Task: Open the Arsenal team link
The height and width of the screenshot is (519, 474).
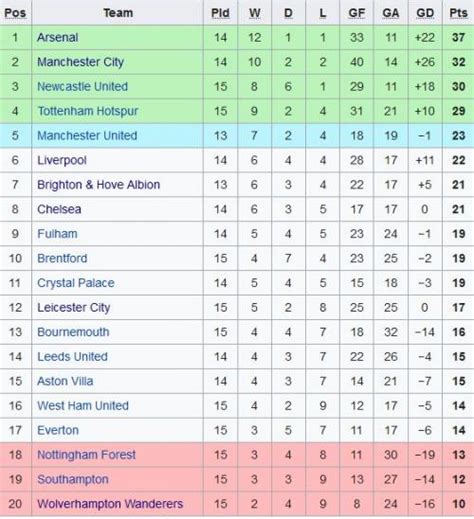Action: point(57,37)
